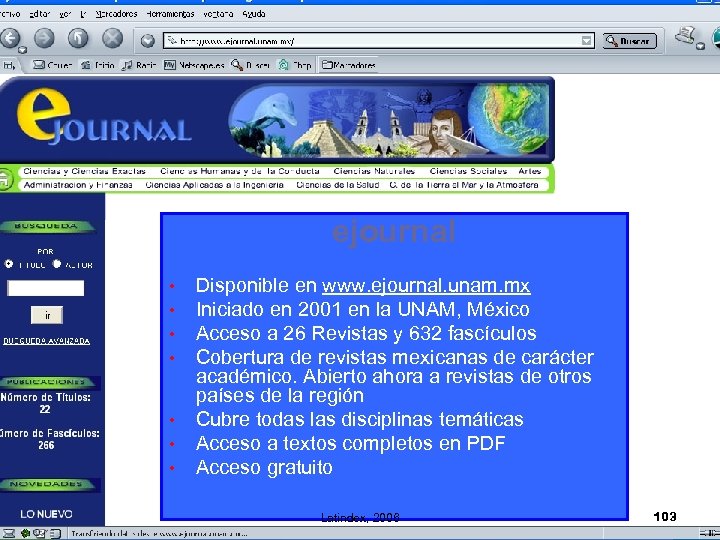
Task: Open the www.ejournal.unam.mx link in slide
Action: point(426,286)
